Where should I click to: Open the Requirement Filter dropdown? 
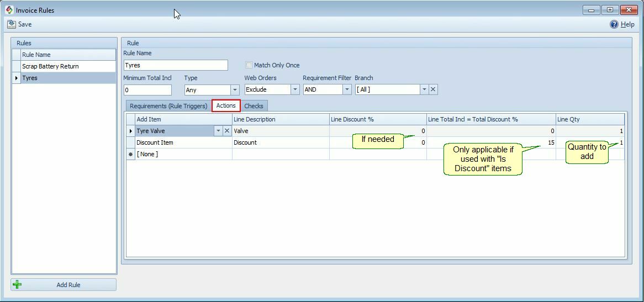point(347,89)
